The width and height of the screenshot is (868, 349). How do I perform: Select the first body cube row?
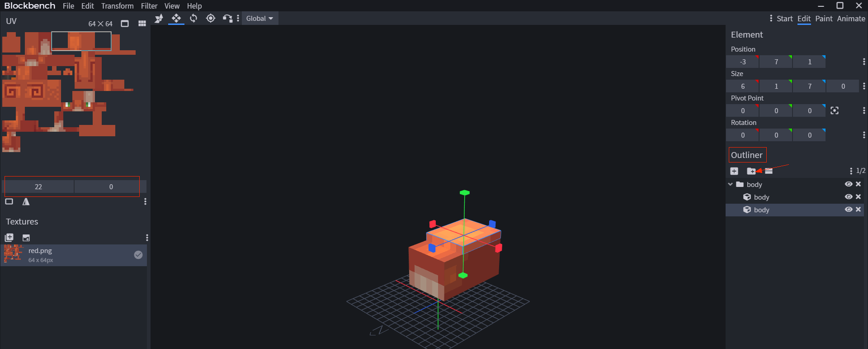(x=794, y=197)
